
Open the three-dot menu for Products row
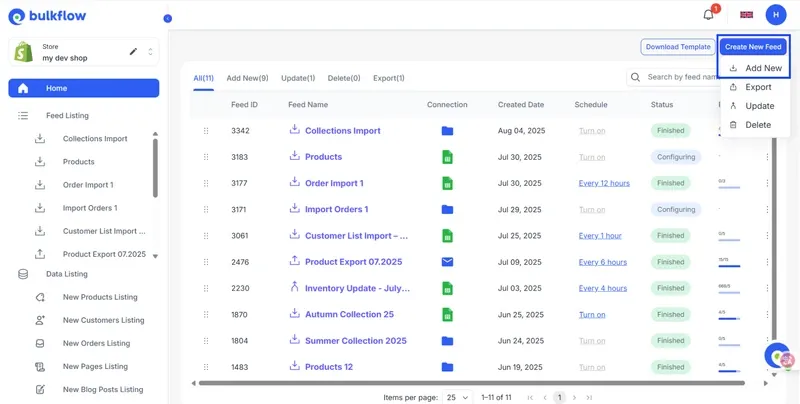767,157
